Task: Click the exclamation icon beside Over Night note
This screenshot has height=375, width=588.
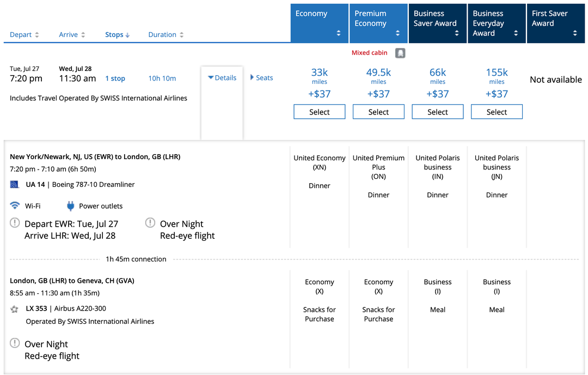Action: [x=150, y=222]
